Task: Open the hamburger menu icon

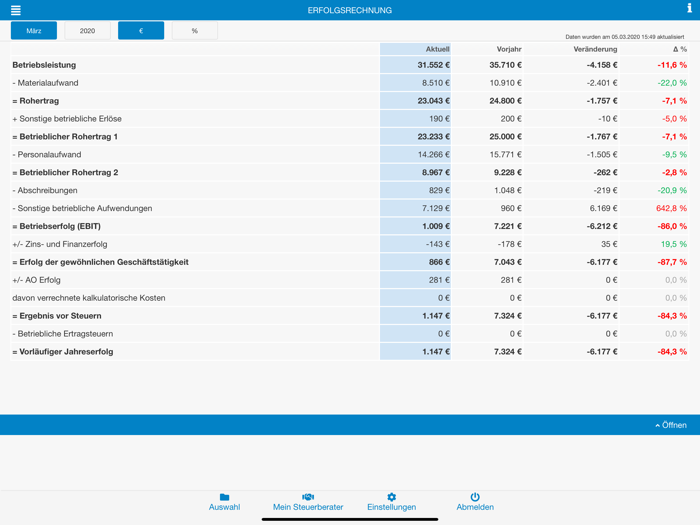Action: point(15,10)
